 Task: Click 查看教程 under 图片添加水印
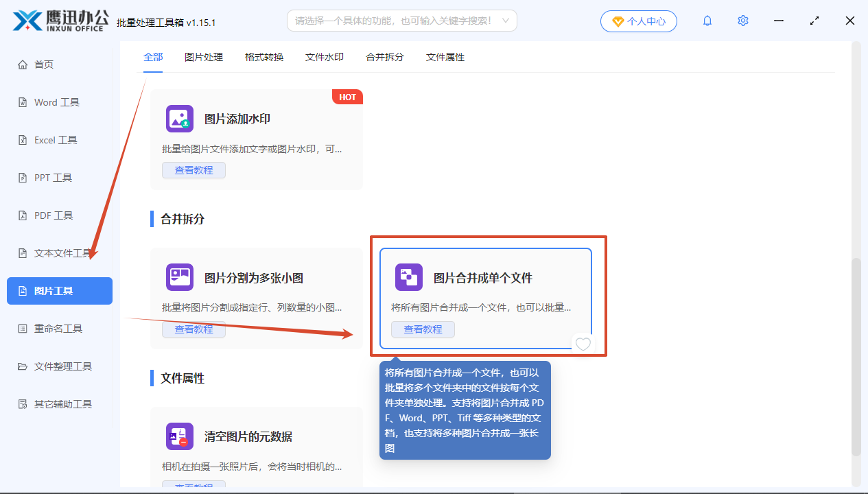pos(193,170)
